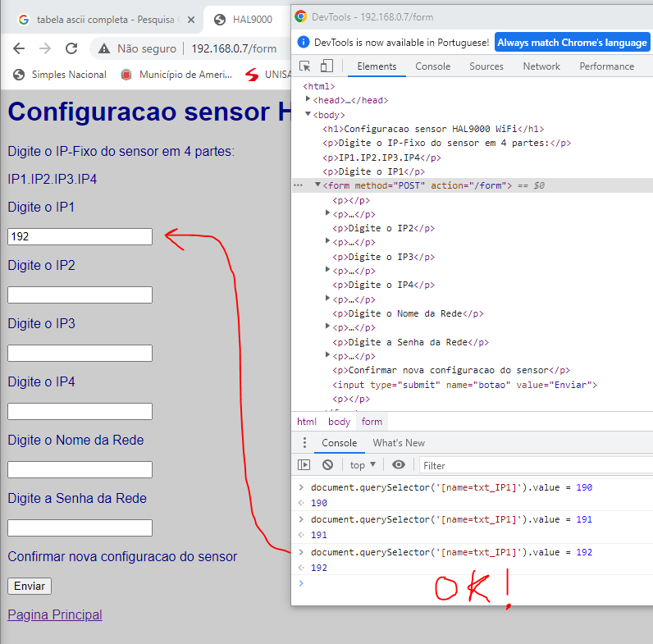Select the What's New drawer tab

pos(399,443)
